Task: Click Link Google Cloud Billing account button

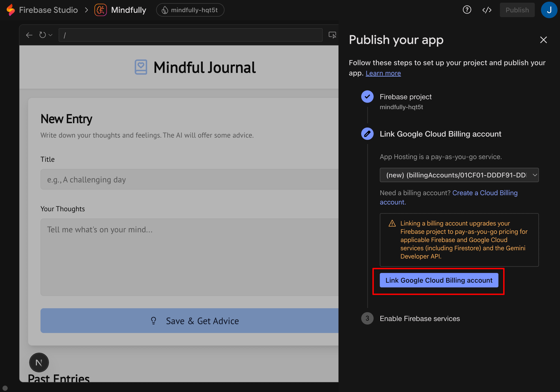Action: (x=439, y=280)
